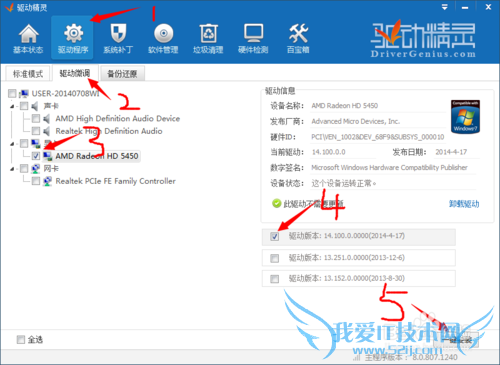Select driver version 13.152.0.0000(2013-8-30) entry
The width and height of the screenshot is (500, 365).
359,278
